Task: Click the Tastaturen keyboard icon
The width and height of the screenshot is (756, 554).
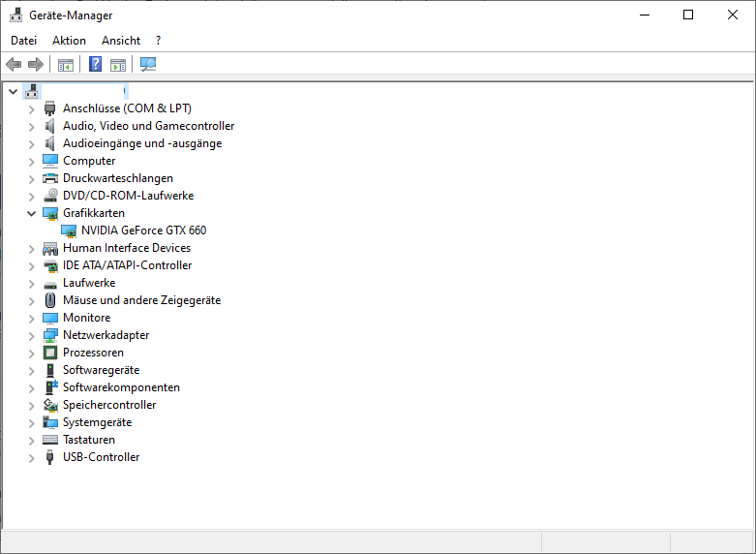Action: [x=50, y=440]
